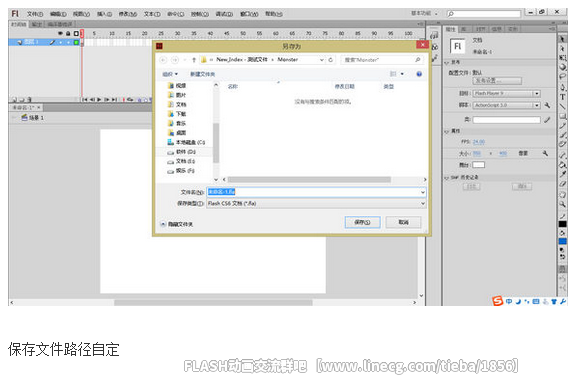This screenshot has height=385, width=570.
Task: Click the Back arrow in Save As dialog
Action: coord(163,60)
